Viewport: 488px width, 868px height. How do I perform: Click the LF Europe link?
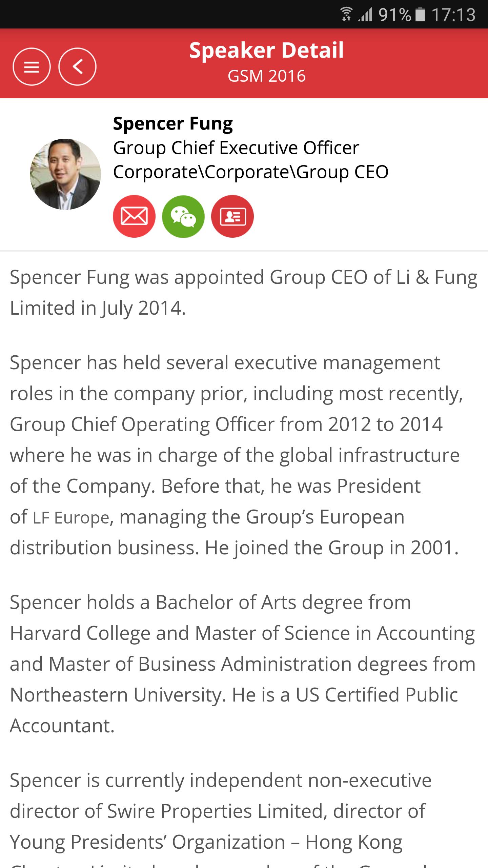(71, 518)
